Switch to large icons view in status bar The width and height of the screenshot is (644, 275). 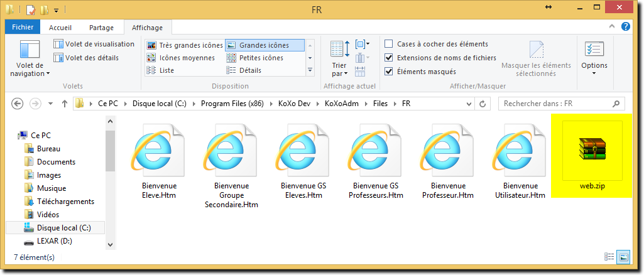pyautogui.click(x=623, y=257)
